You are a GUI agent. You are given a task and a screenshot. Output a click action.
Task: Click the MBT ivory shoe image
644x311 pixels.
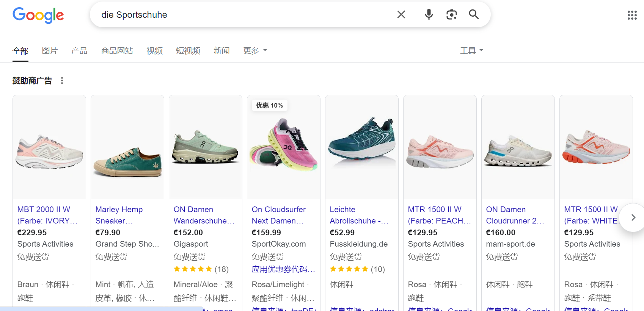(x=49, y=152)
